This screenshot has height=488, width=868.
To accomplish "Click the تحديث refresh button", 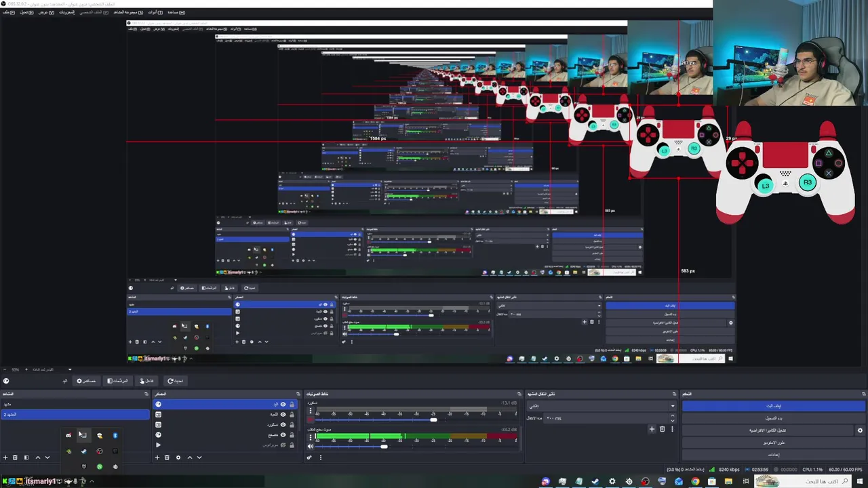I will (x=175, y=381).
